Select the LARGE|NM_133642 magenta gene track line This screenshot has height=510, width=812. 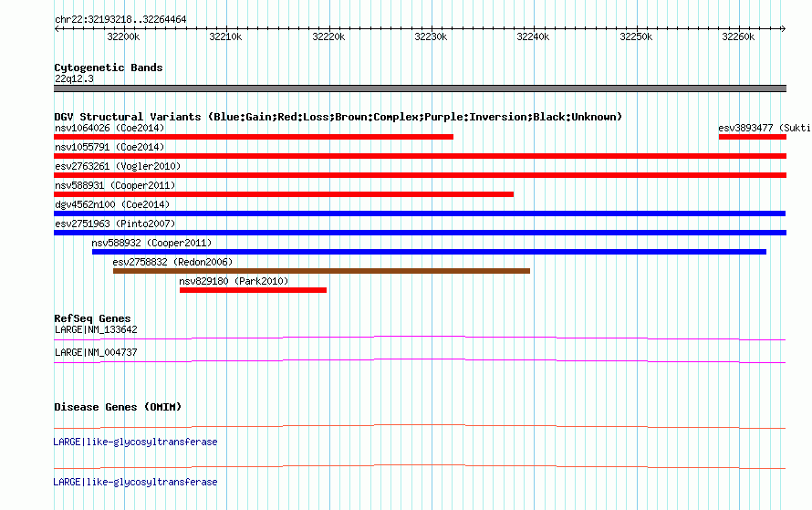click(420, 338)
